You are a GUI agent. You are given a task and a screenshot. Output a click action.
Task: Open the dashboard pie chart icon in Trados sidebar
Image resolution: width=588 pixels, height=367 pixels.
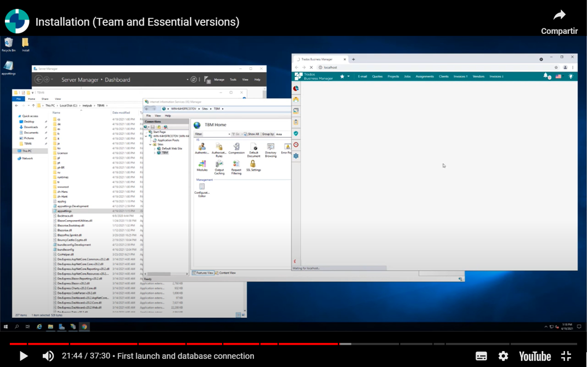pos(296,88)
